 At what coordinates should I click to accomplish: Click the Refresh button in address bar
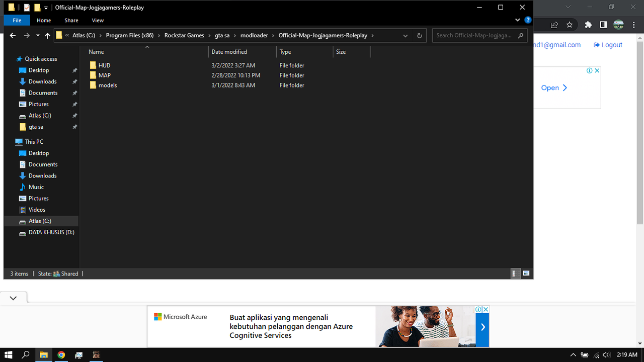pos(420,36)
